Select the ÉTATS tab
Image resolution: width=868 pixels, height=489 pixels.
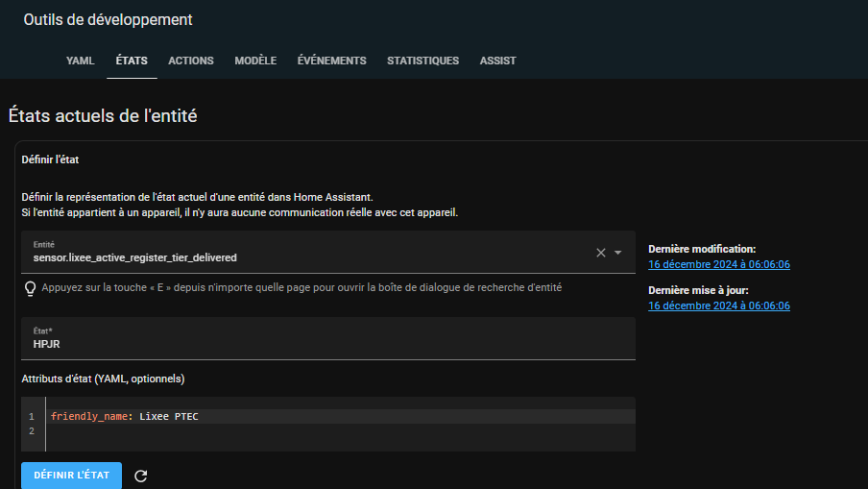click(x=132, y=61)
